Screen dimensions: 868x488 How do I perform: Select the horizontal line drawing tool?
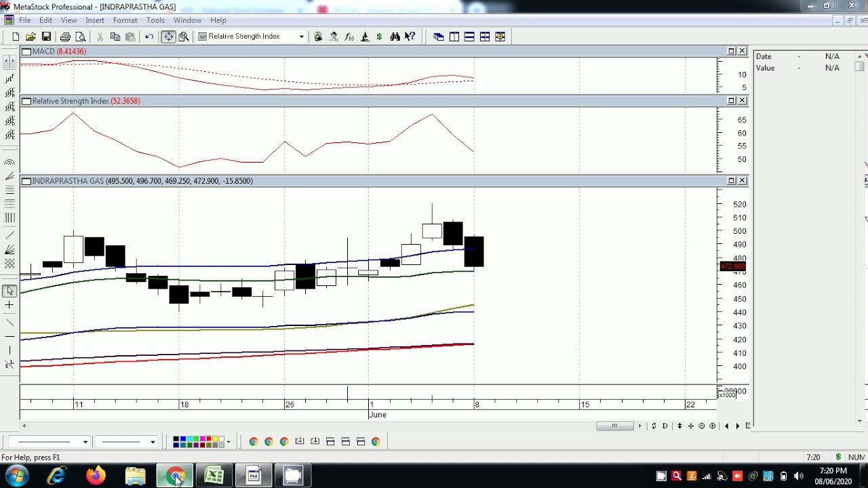(x=9, y=336)
